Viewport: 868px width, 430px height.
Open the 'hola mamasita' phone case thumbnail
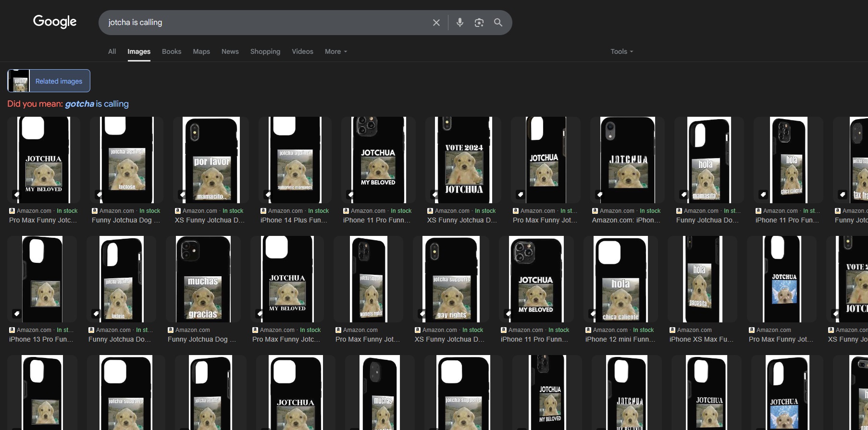click(709, 160)
